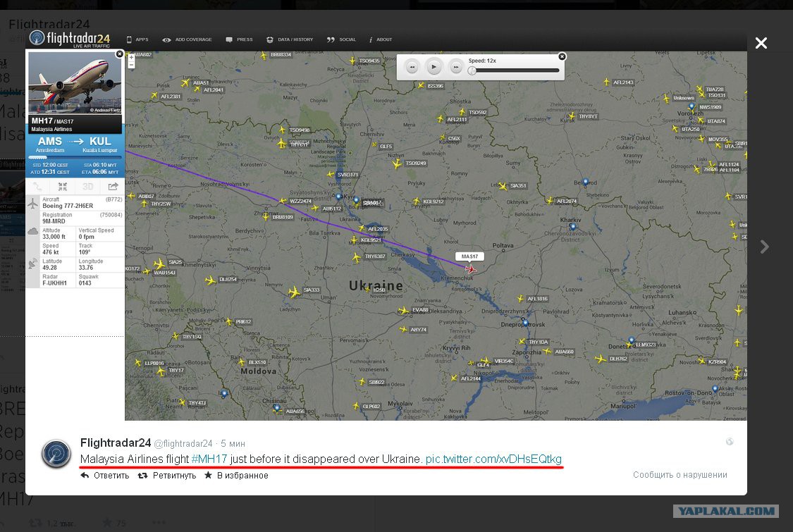The width and height of the screenshot is (793, 532).
Task: Click the fit-to-screen arrows icon
Action: click(x=63, y=187)
